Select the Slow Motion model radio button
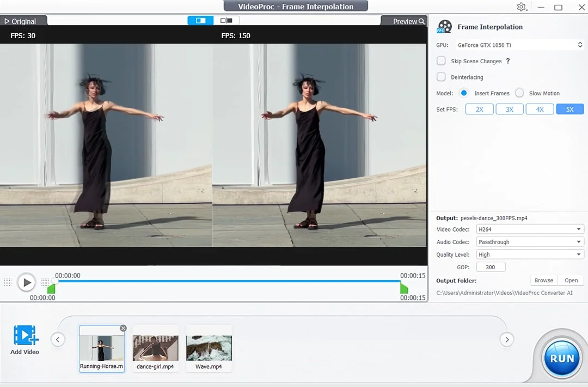This screenshot has width=588, height=387. click(519, 93)
